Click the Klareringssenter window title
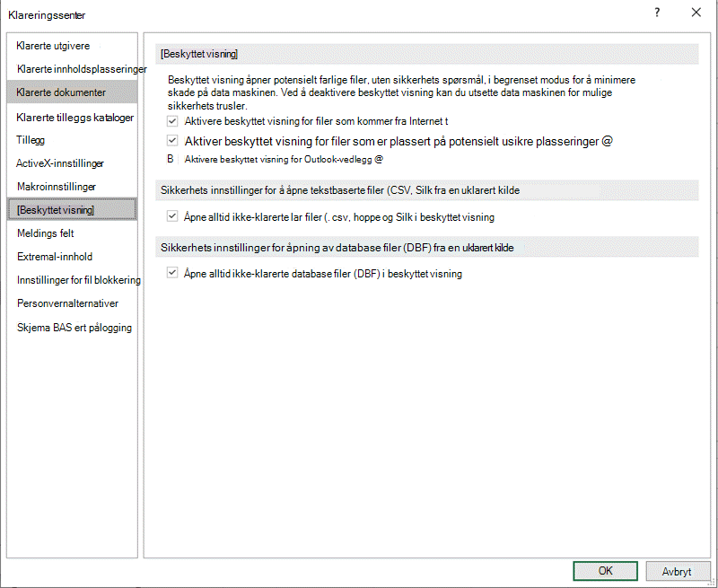 point(47,15)
